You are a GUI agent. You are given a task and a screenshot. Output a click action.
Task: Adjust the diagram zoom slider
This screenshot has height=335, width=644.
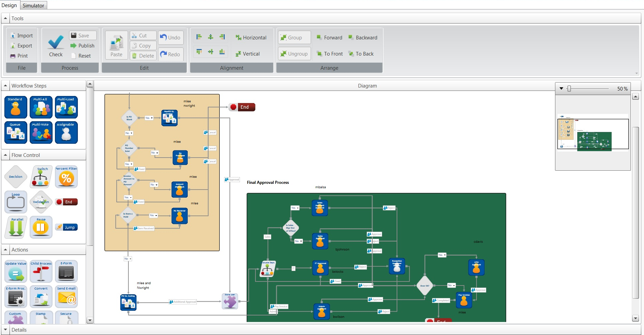569,89
